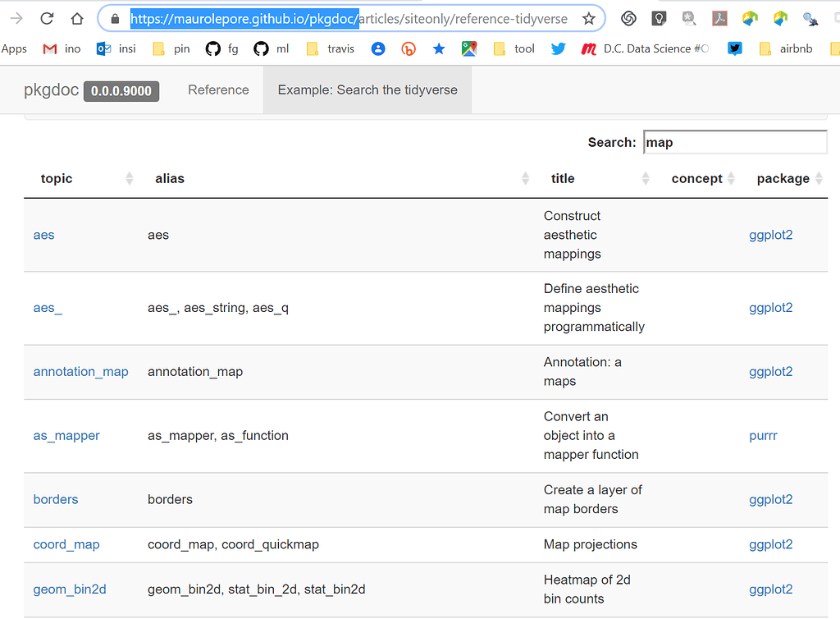Image resolution: width=840 pixels, height=619 pixels.
Task: Open the 'pin' bookmark folder
Action: click(171, 48)
